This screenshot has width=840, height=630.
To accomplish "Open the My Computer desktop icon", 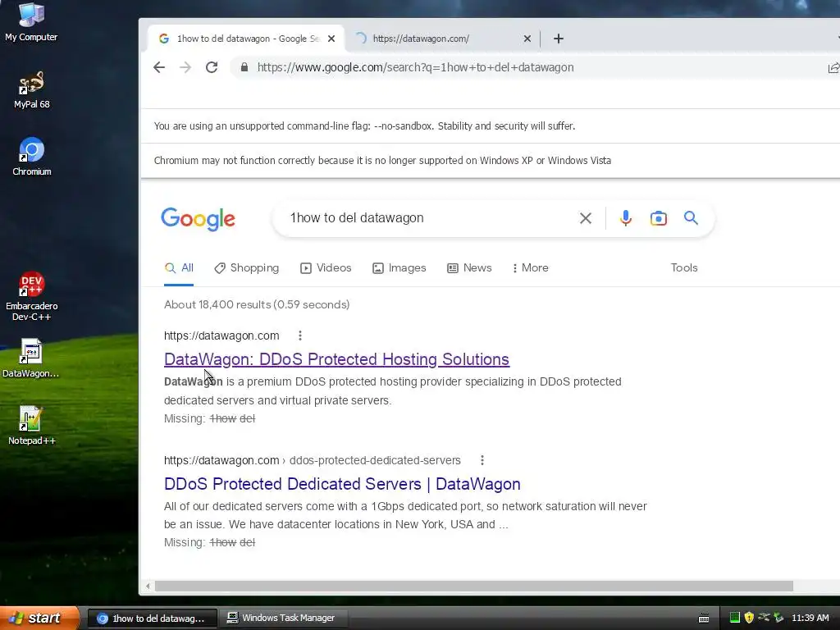I will [31, 21].
